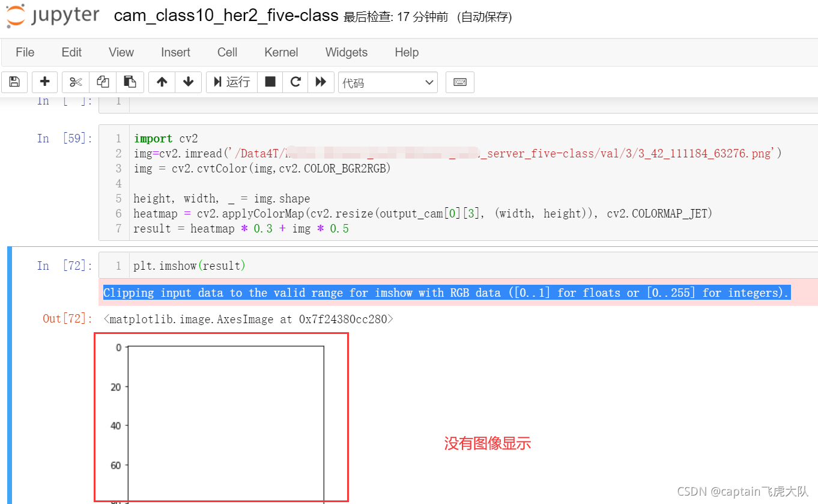Save the notebook using the save icon
818x504 pixels.
tap(14, 82)
